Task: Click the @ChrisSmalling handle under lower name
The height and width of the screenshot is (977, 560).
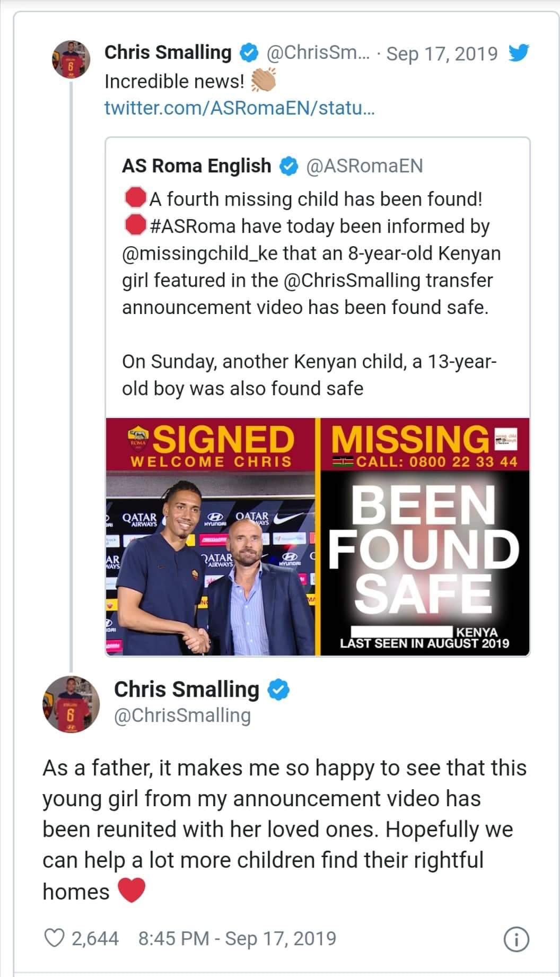Action: [x=182, y=715]
